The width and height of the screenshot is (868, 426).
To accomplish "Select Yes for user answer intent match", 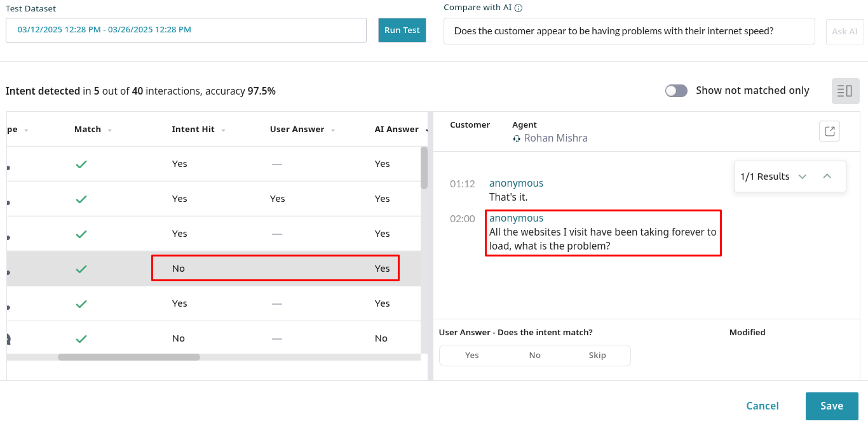I will click(x=471, y=356).
